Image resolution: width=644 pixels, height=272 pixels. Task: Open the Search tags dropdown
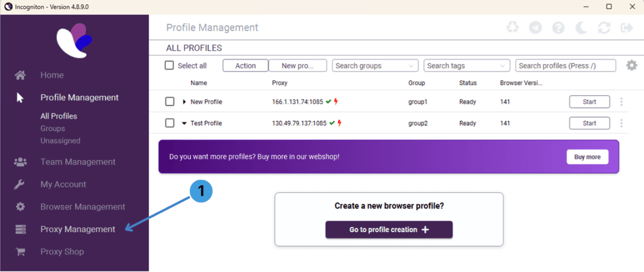tap(467, 66)
